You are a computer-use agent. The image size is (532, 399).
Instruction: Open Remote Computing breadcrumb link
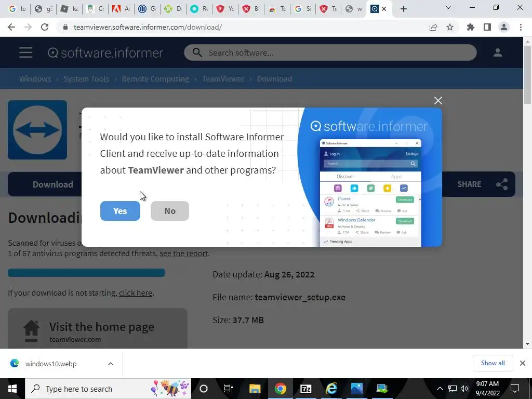point(155,79)
